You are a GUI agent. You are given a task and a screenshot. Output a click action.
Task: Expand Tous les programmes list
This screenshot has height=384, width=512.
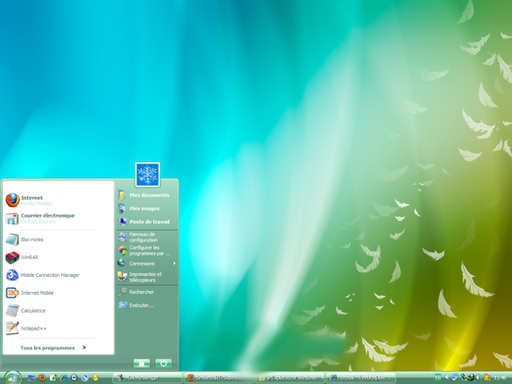[53, 348]
